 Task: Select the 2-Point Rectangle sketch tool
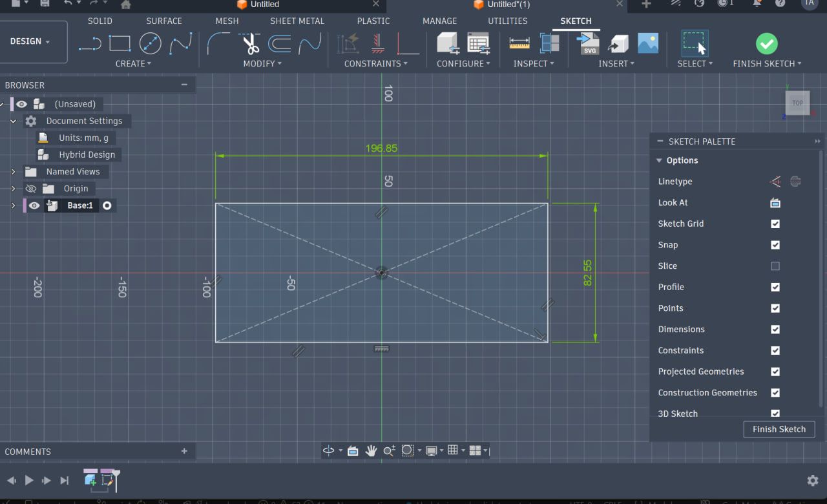click(x=120, y=43)
